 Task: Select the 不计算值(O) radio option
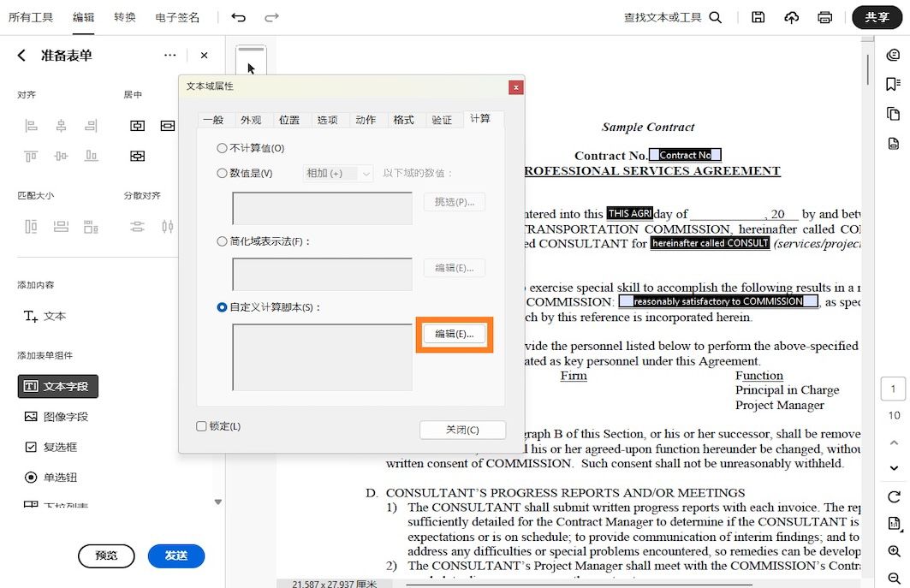223,147
